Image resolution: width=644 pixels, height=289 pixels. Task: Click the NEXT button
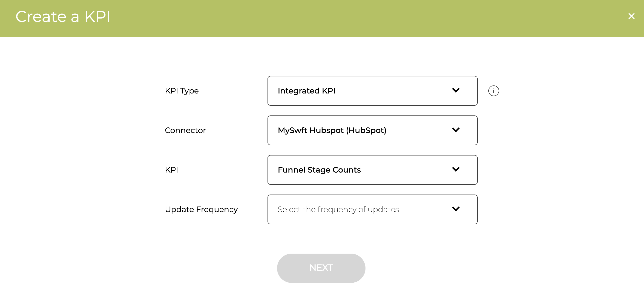(x=321, y=268)
